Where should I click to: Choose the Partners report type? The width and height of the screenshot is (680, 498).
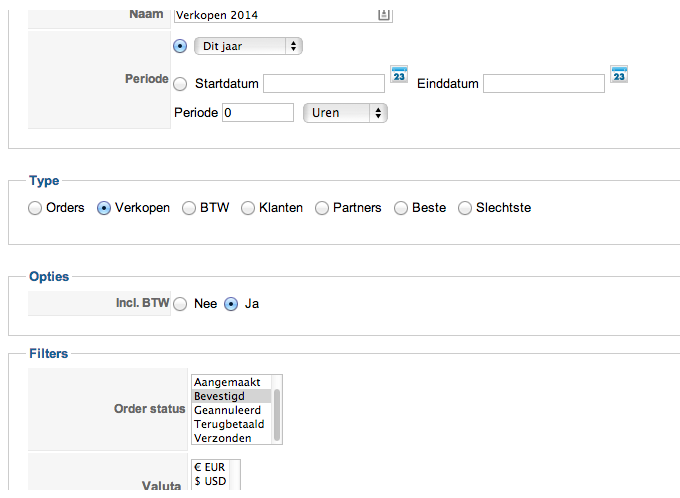[x=322, y=208]
